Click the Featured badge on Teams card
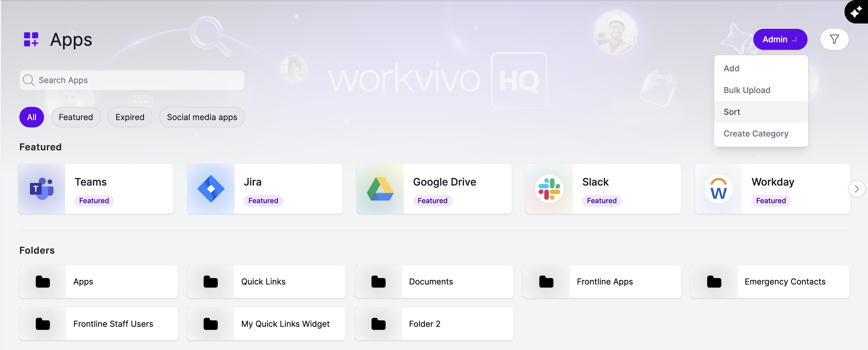Screen dimensions: 868x350 pos(94,201)
